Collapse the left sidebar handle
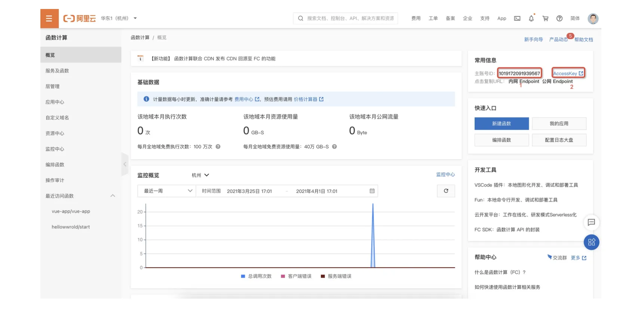Image resolution: width=644 pixels, height=324 pixels. click(x=125, y=164)
